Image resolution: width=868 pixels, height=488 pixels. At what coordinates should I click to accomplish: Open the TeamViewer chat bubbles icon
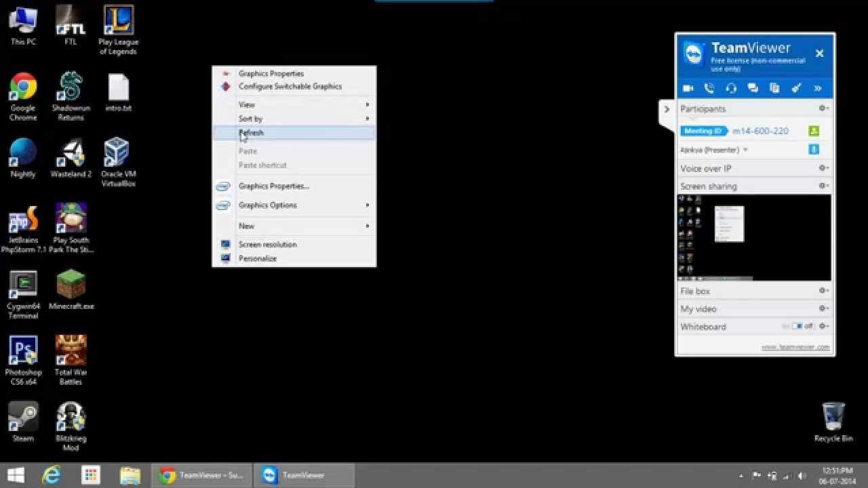pos(753,88)
